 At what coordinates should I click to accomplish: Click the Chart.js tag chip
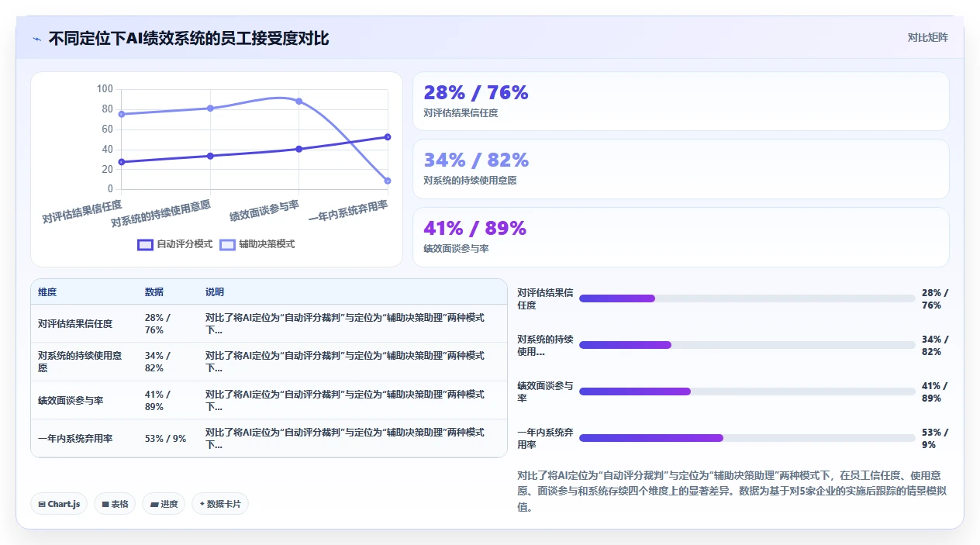pyautogui.click(x=60, y=504)
